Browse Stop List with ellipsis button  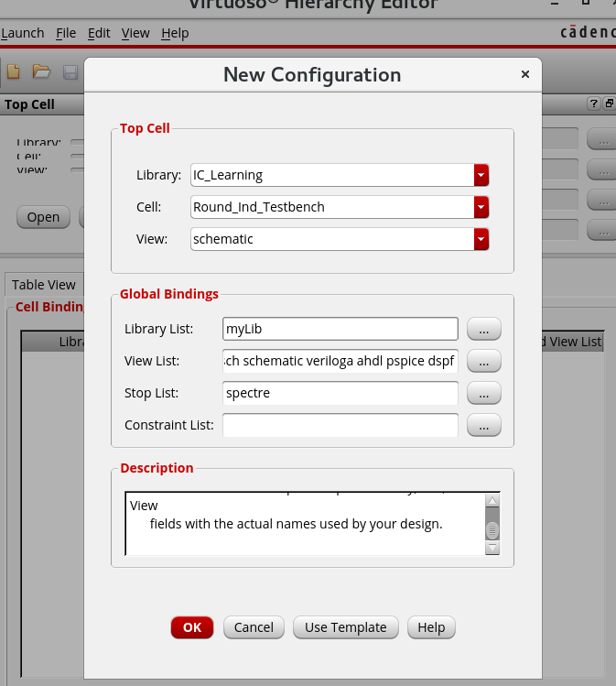click(x=483, y=393)
